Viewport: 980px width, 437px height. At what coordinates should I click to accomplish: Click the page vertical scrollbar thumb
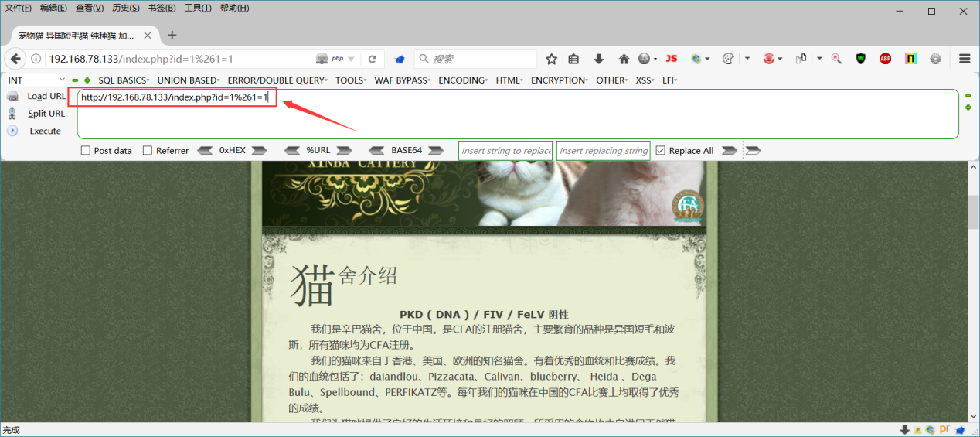tap(973, 211)
